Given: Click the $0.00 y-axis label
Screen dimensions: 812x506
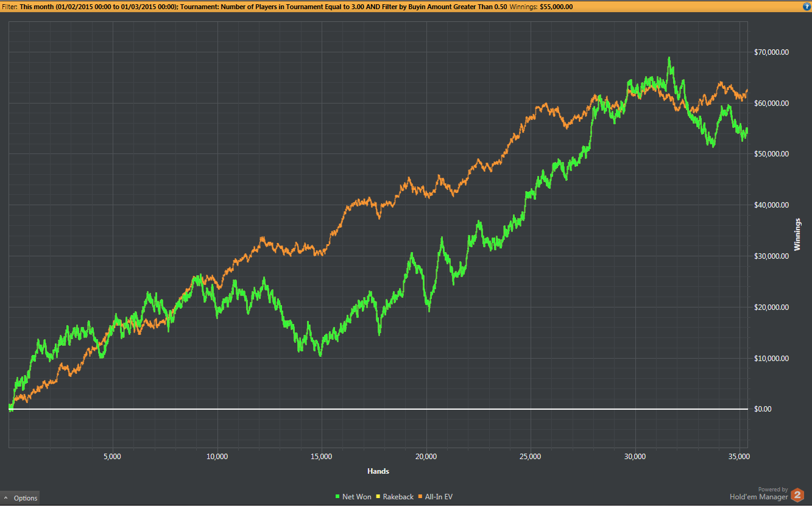Looking at the screenshot, I should coord(763,409).
